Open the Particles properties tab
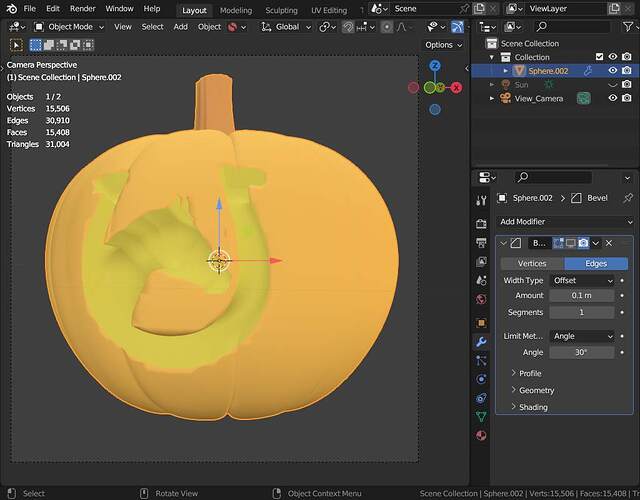Screen dimensions: 640x500 point(481,360)
